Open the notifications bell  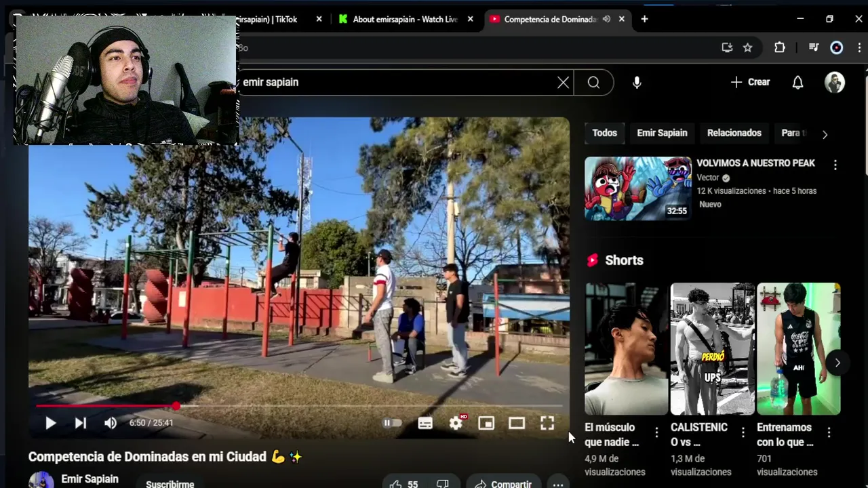click(x=798, y=82)
